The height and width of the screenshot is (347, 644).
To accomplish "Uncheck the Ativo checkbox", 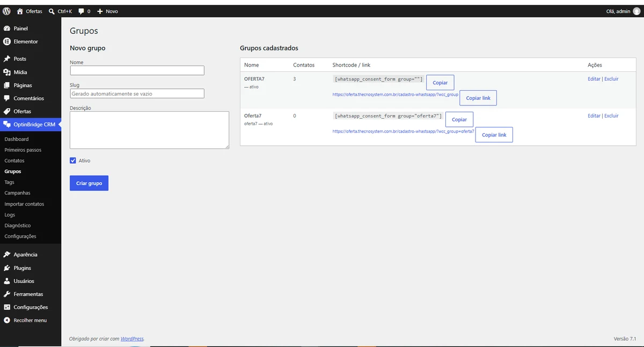I will coord(73,161).
